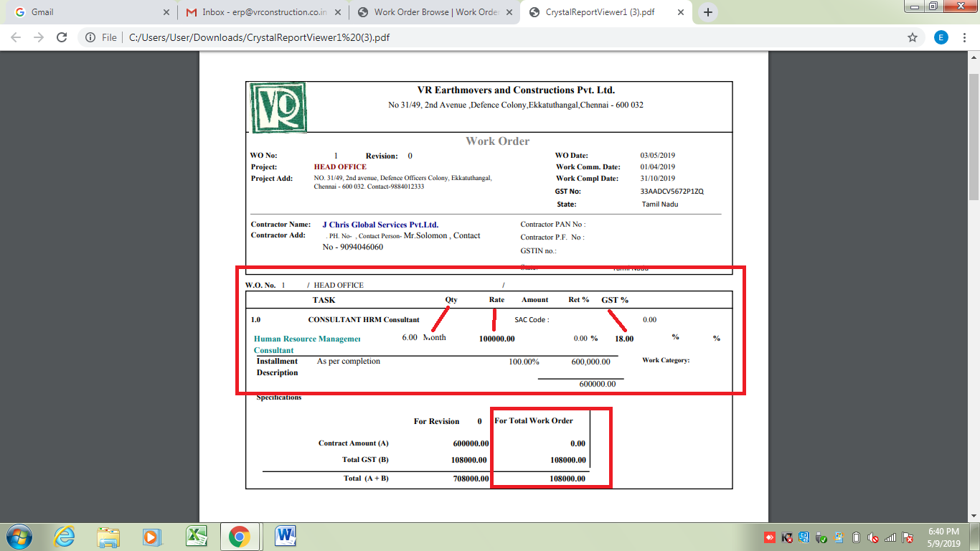The width and height of the screenshot is (980, 551).
Task: Click the GST percent value '18.00'
Action: [x=625, y=339]
